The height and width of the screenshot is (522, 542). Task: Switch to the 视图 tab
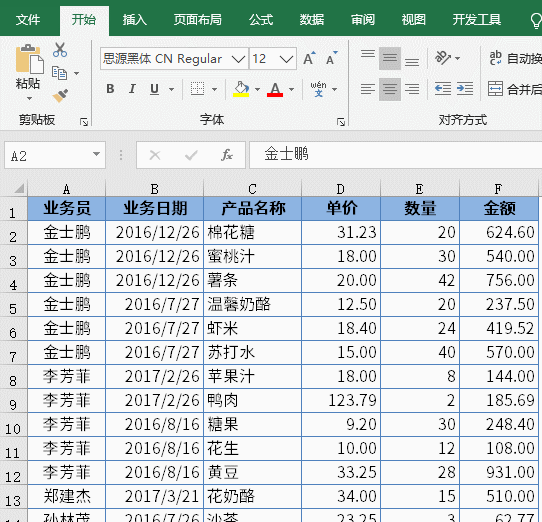pos(413,20)
